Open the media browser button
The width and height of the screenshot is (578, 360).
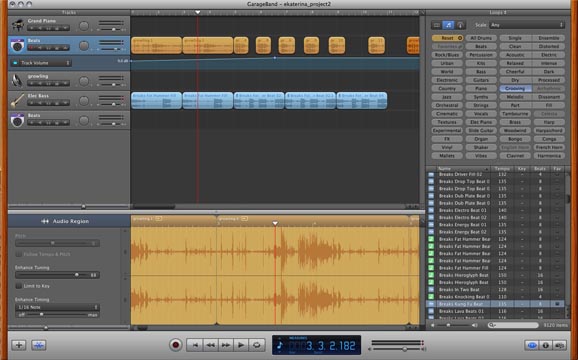point(560,345)
